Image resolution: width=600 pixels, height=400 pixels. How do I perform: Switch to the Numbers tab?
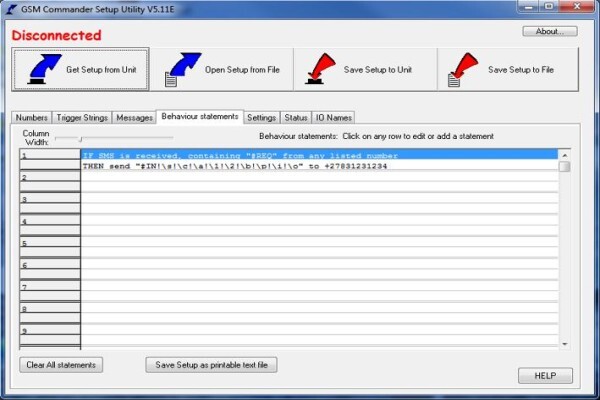pos(31,118)
